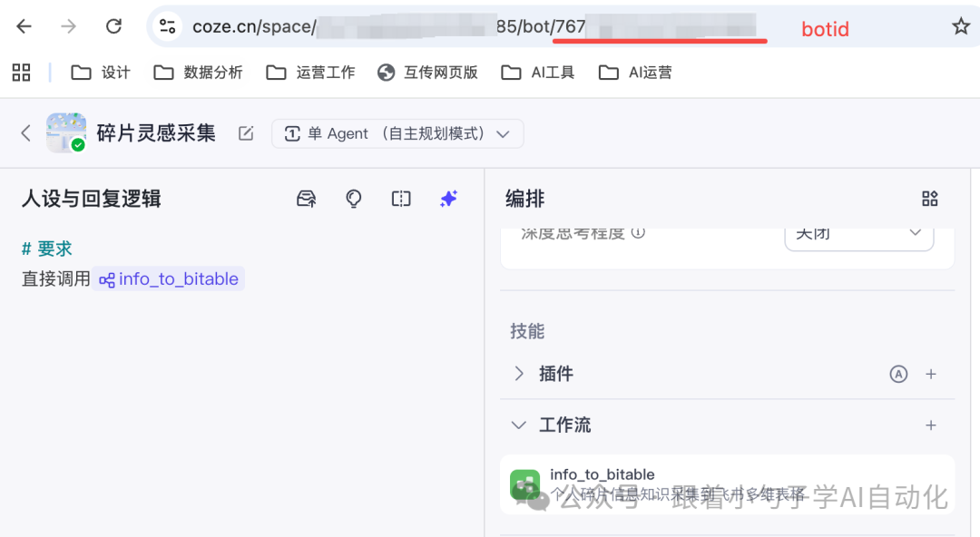Click the 碎片灵感采集 bot avatar

pos(65,132)
